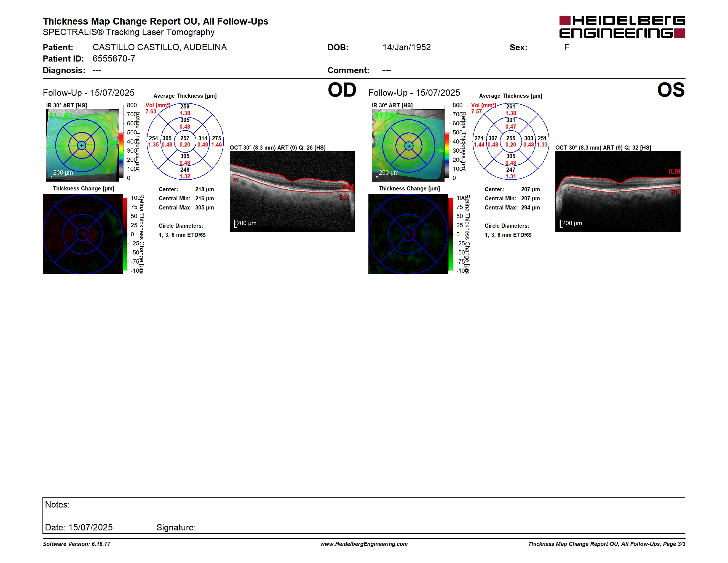Click OD Central Min value 216 µm
Viewport: 728px width, 563px height.
point(204,198)
